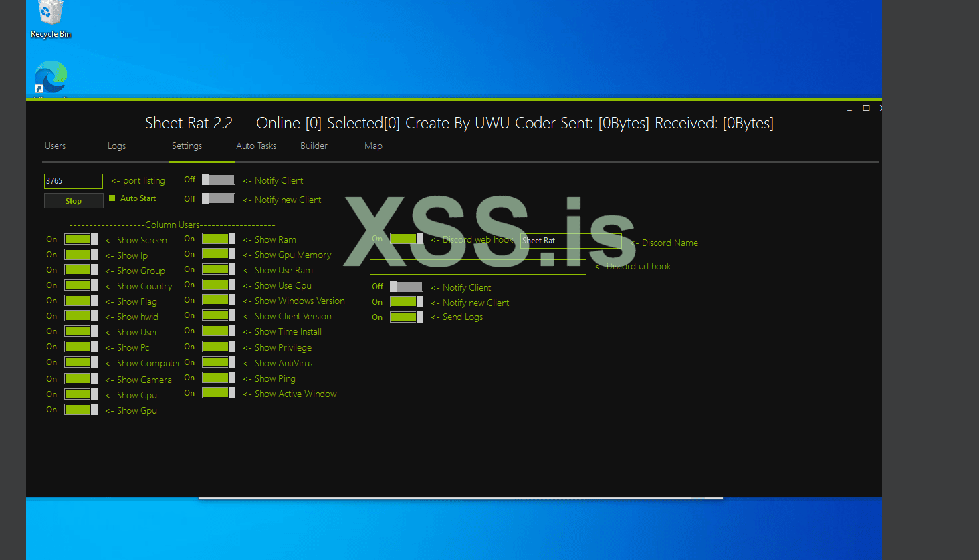
Task: Toggle the Show Group column switch
Action: point(81,270)
